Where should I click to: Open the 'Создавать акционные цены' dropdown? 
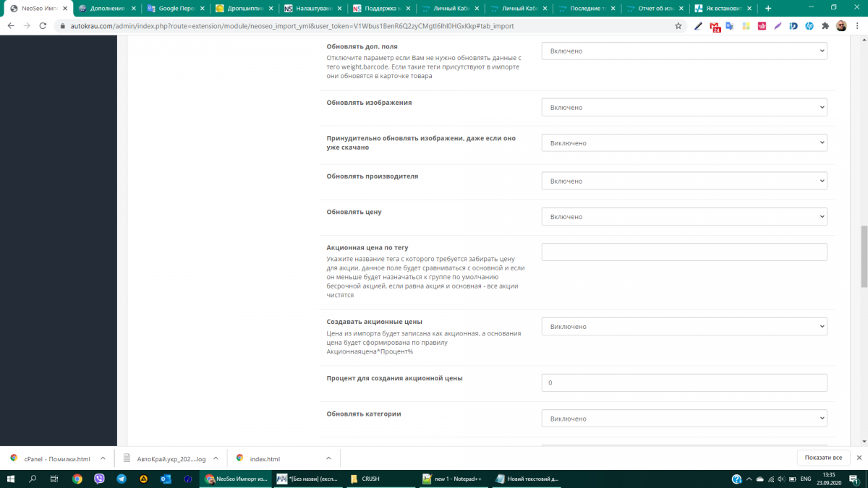(x=684, y=327)
